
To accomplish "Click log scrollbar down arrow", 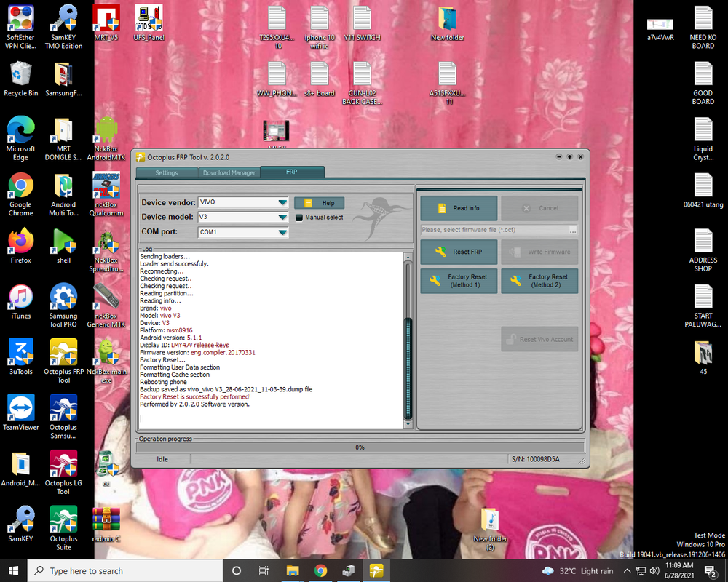I will coord(408,423).
